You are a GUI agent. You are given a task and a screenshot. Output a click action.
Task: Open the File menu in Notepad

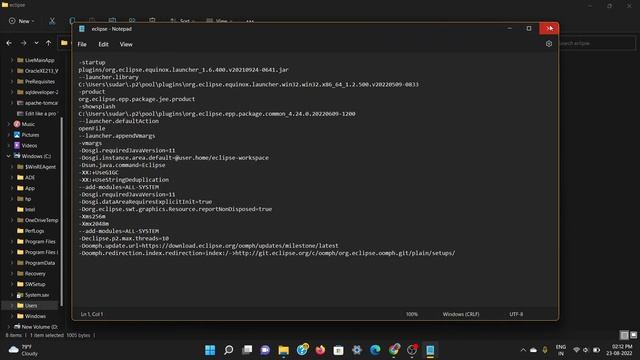tap(82, 44)
